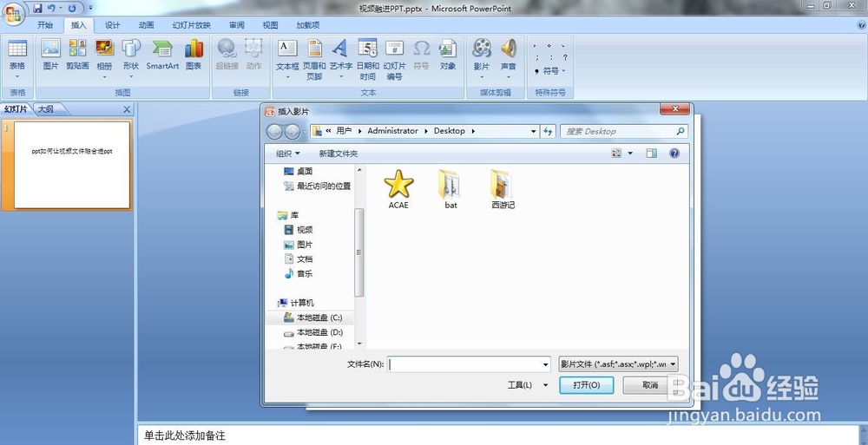The width and height of the screenshot is (868, 445).
Task: Switch to the 动画 ribbon tab
Action: (146, 25)
